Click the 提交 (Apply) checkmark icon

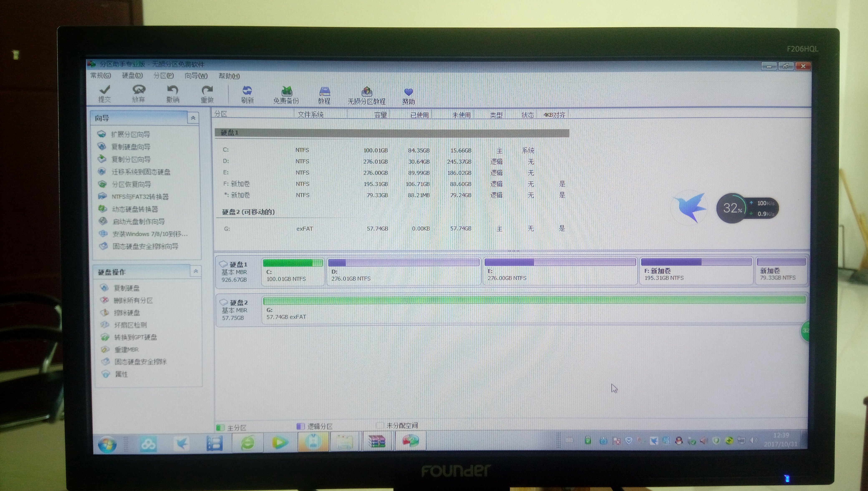tap(105, 90)
